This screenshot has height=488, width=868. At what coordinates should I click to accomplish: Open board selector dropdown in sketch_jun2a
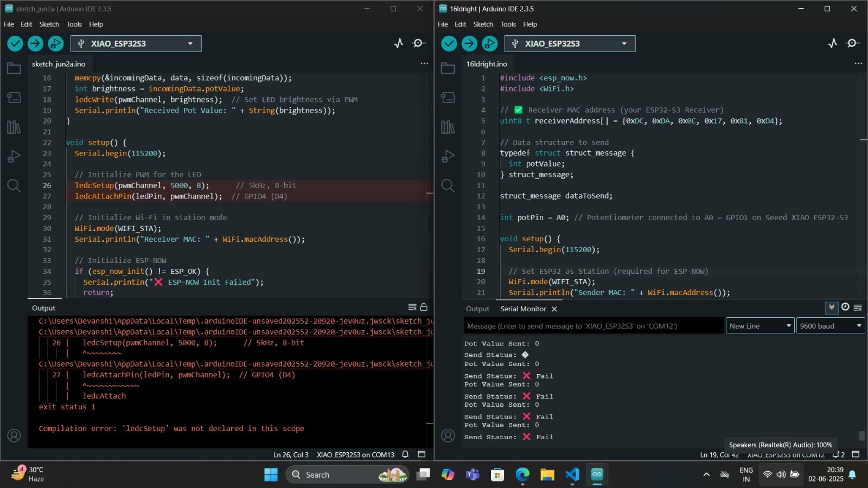tap(136, 43)
